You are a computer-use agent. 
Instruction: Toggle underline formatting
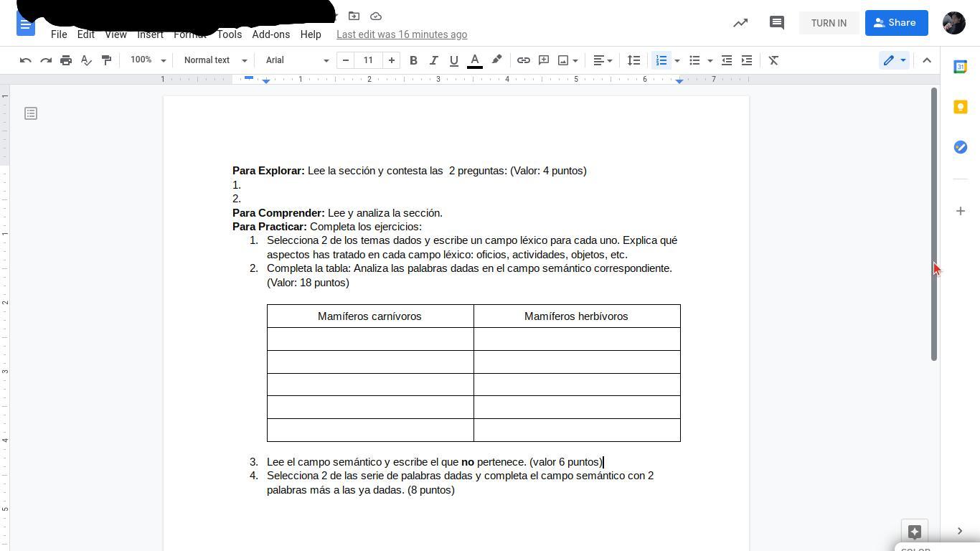point(453,60)
